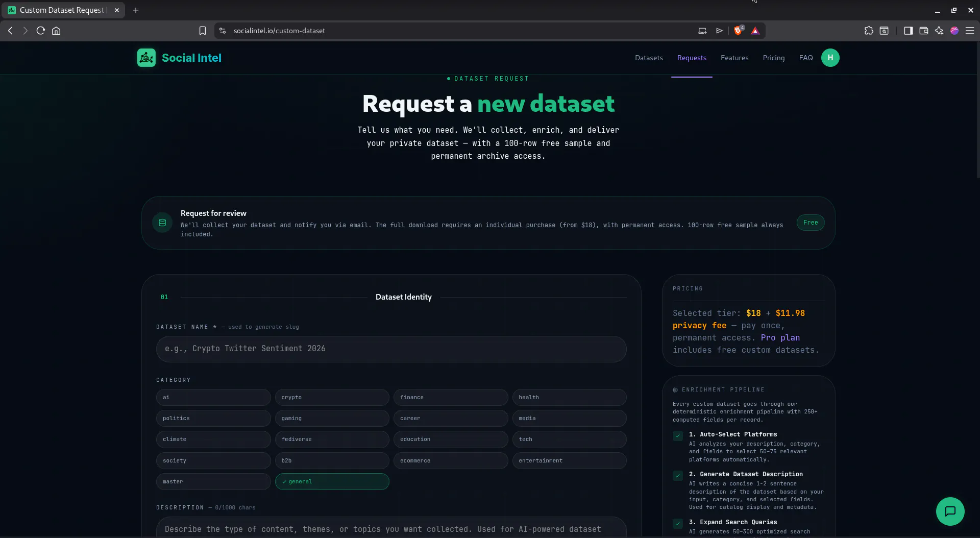980x538 pixels.
Task: Open the search tabs toolbar icon
Action: click(884, 31)
